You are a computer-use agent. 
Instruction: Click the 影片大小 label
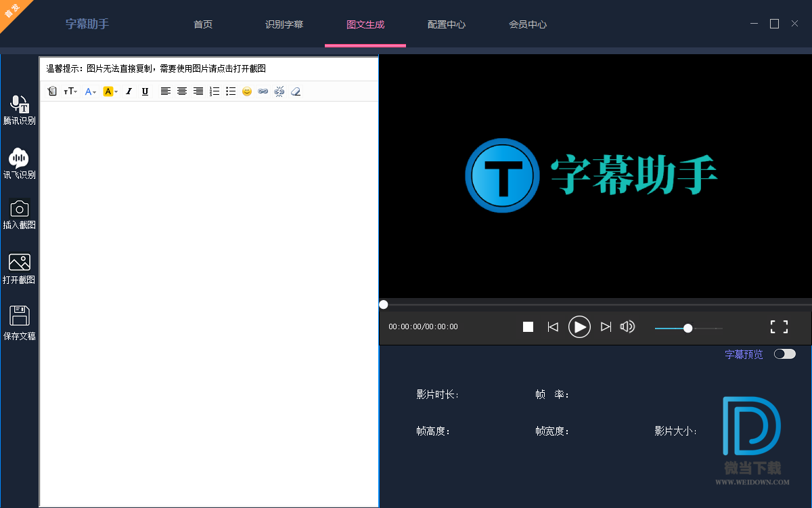click(x=675, y=431)
